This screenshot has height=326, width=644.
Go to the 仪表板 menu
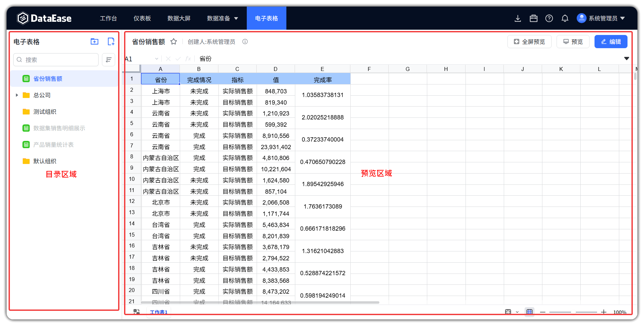point(142,18)
